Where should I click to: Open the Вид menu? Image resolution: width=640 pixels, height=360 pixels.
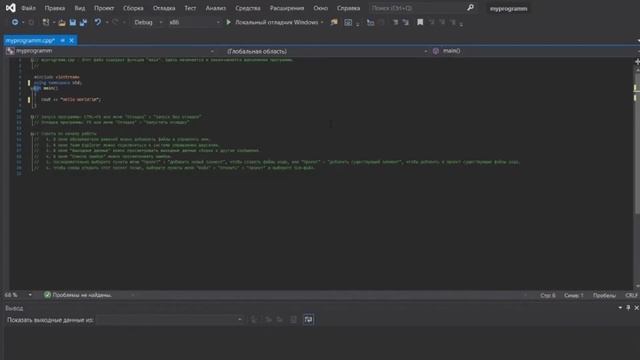(x=80, y=8)
